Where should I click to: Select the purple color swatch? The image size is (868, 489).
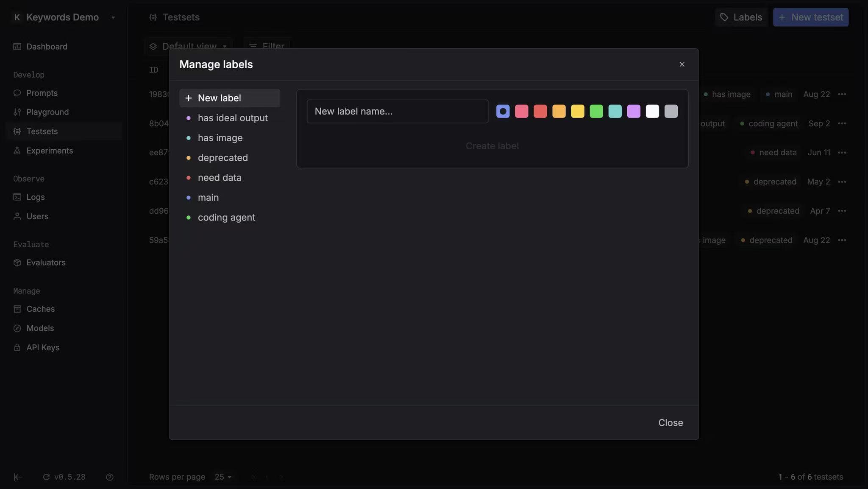click(633, 111)
